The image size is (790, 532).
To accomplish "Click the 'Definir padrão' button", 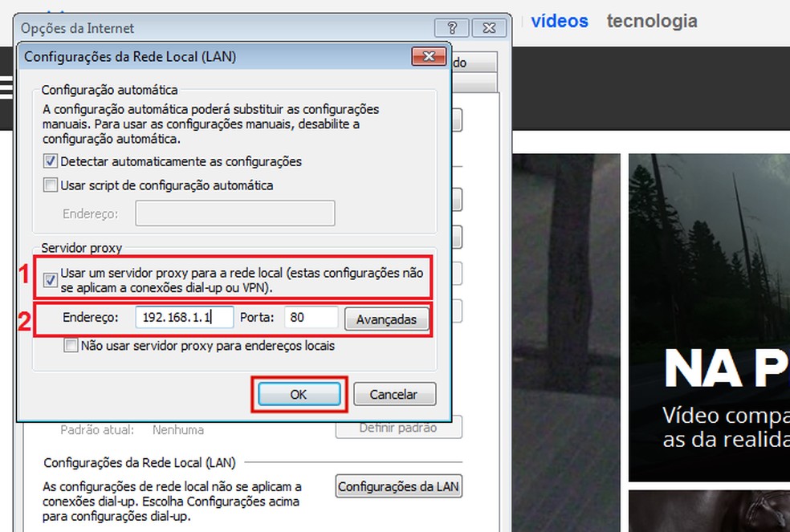I will pos(398,428).
